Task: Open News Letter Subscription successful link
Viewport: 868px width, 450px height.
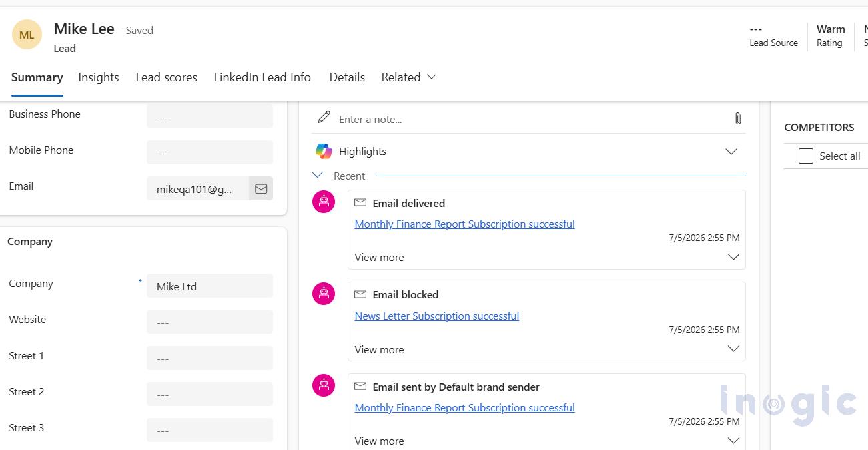Action: click(x=437, y=316)
